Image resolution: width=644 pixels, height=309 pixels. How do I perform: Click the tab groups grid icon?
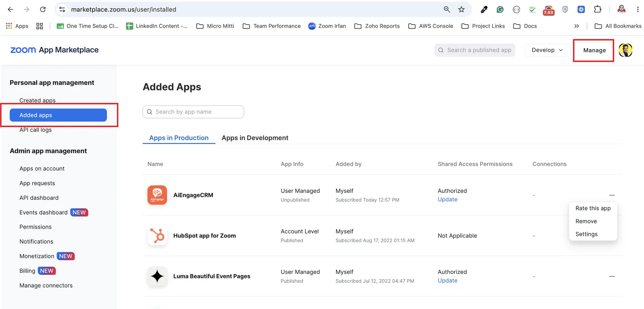tap(39, 26)
